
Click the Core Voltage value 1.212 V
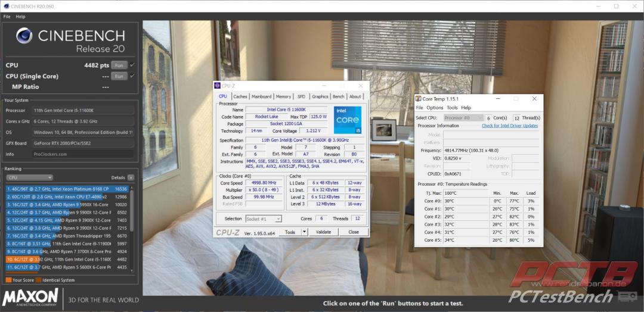tap(313, 131)
